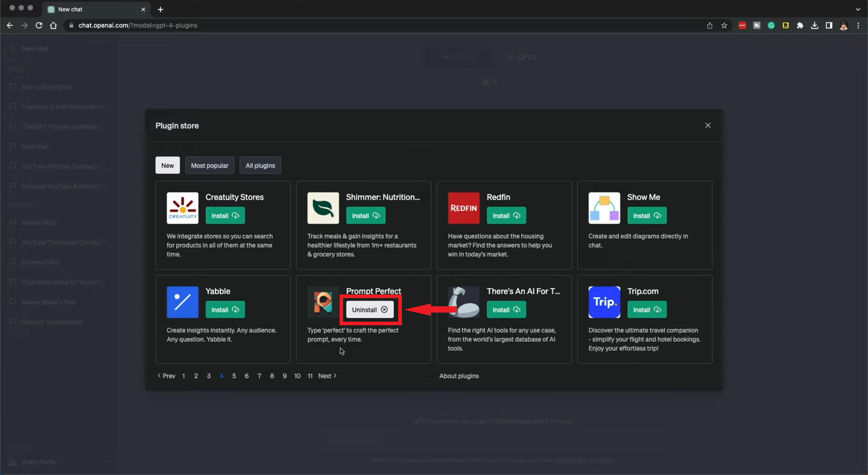Uninstall the Prompt Perfect plugin

click(x=369, y=310)
